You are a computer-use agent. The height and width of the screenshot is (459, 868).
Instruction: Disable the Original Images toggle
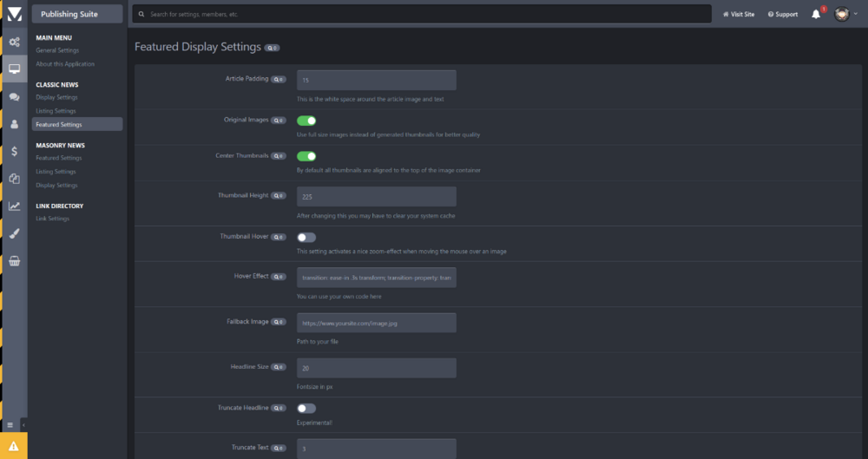click(306, 121)
